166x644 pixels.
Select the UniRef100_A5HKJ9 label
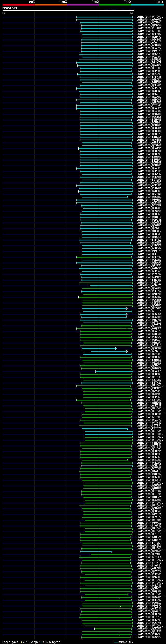[149, 37]
